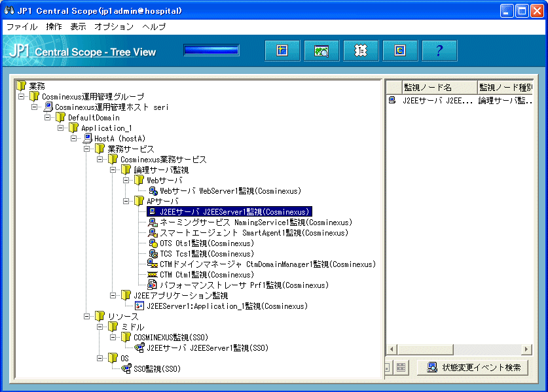Collapse the J2EEアプリケーション監視 branch
Image resolution: width=548 pixels, height=392 pixels.
click(113, 296)
